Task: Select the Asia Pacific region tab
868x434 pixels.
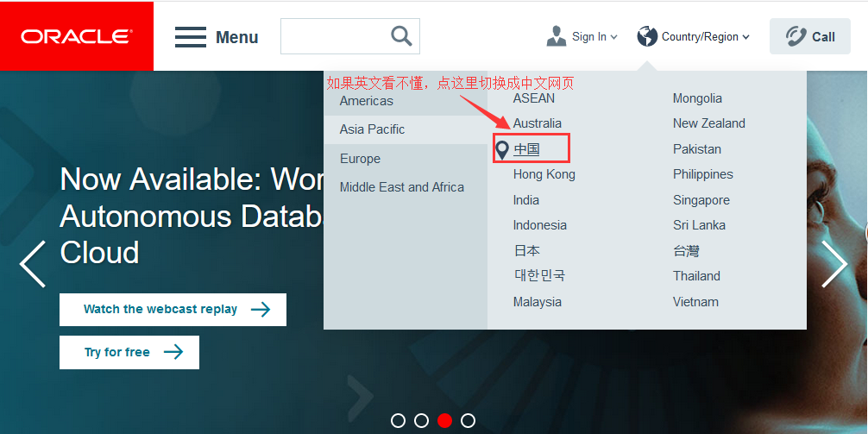Action: [x=372, y=129]
